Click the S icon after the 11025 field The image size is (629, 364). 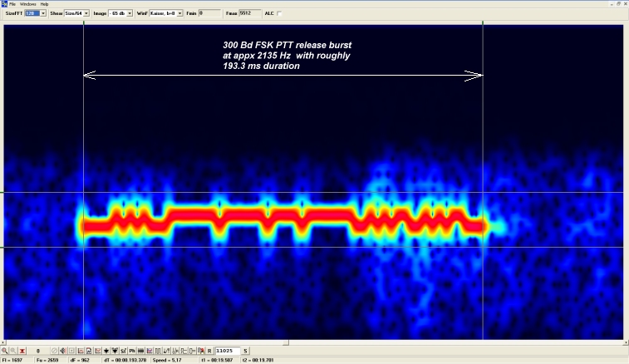246,351
